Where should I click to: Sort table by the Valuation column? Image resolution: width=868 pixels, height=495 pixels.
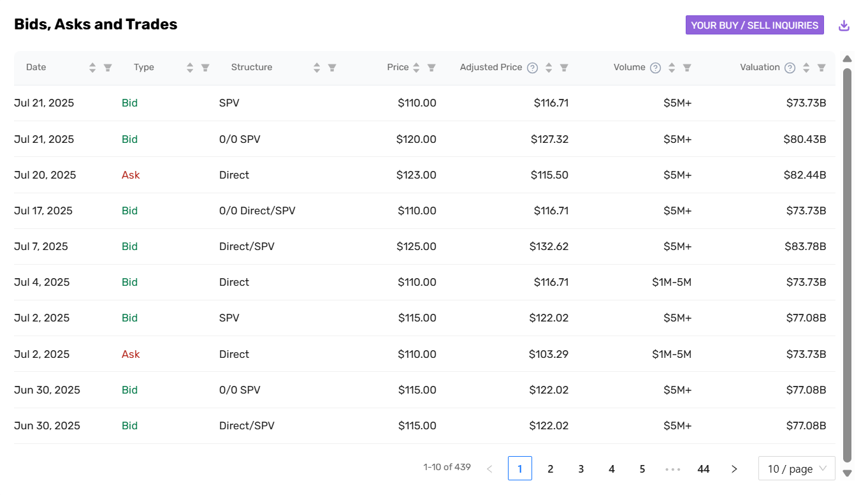pyautogui.click(x=806, y=68)
